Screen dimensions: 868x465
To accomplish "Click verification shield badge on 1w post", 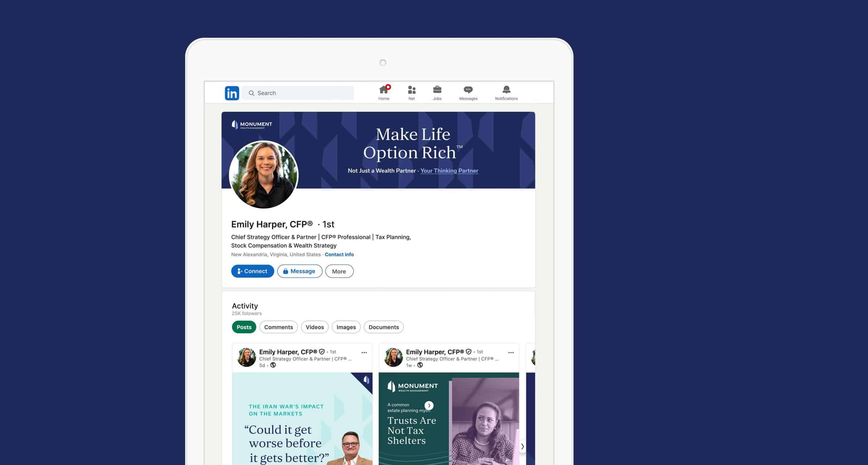I will tap(469, 352).
